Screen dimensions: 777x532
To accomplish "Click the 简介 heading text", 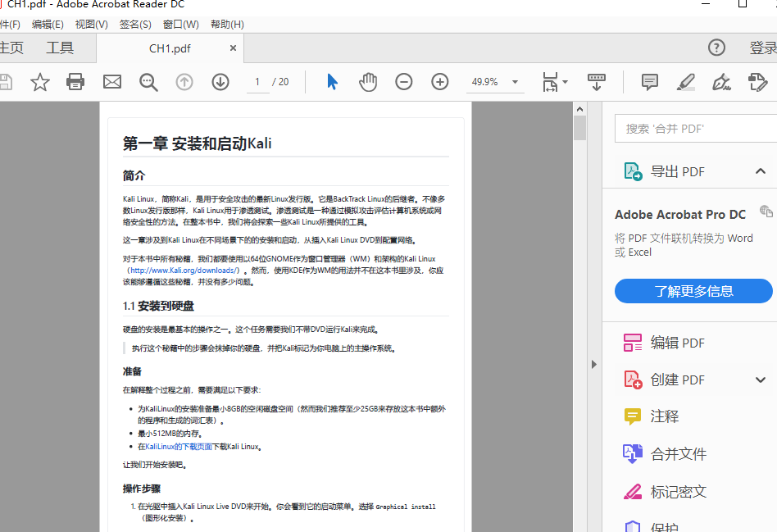I will (134, 175).
